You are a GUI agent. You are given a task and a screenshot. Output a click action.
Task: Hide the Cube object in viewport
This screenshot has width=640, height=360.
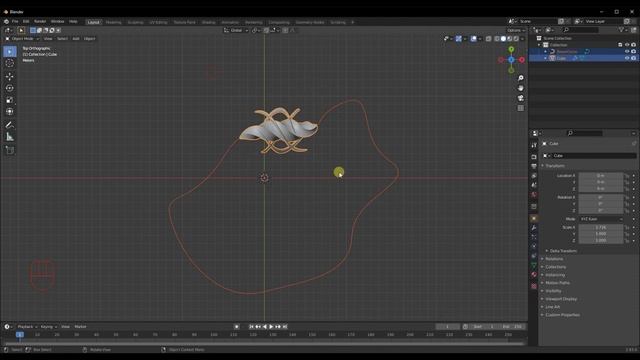coord(627,58)
